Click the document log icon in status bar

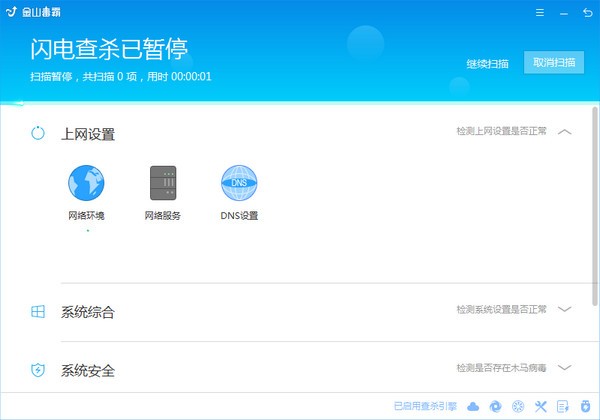(563, 406)
